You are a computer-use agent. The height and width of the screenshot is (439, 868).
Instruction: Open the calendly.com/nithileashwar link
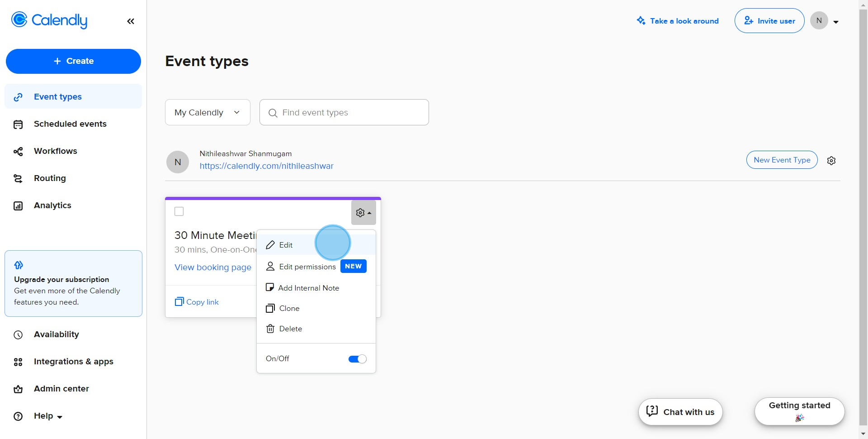point(266,166)
